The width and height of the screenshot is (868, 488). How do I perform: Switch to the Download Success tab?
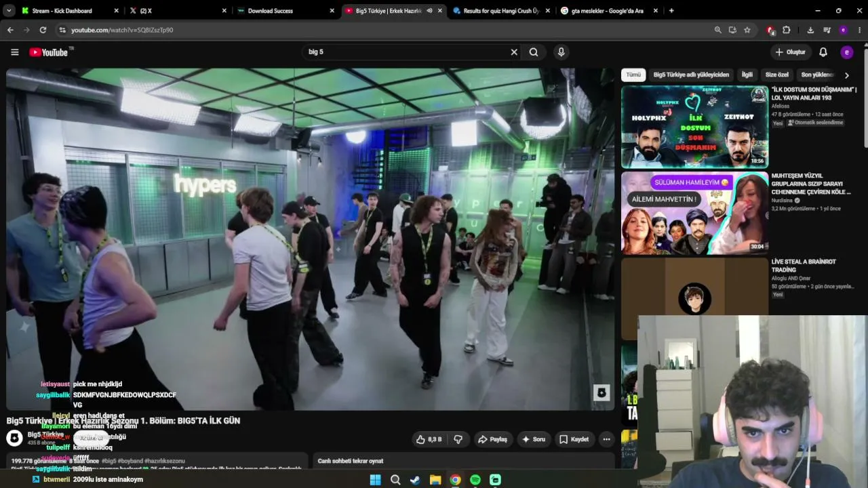click(x=285, y=11)
